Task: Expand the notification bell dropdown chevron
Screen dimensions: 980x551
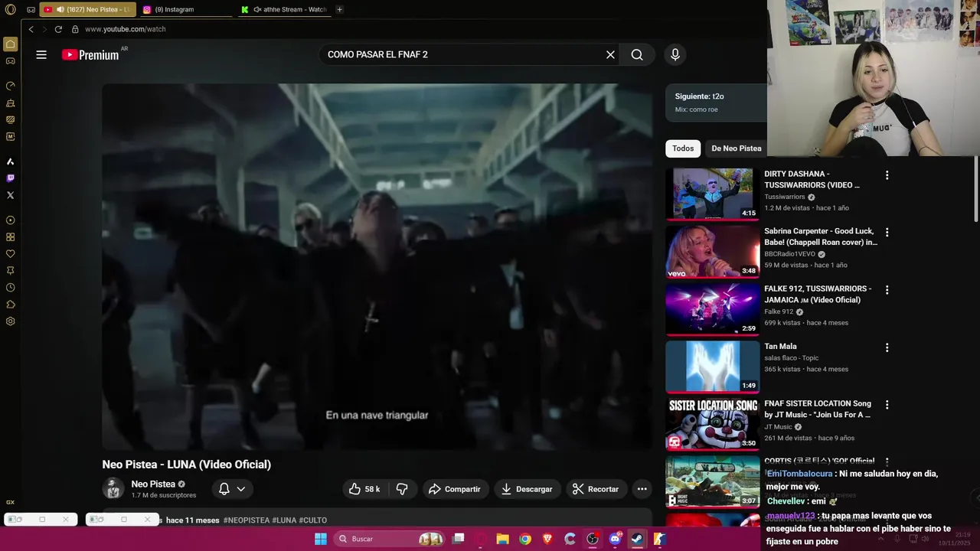Action: (x=241, y=489)
